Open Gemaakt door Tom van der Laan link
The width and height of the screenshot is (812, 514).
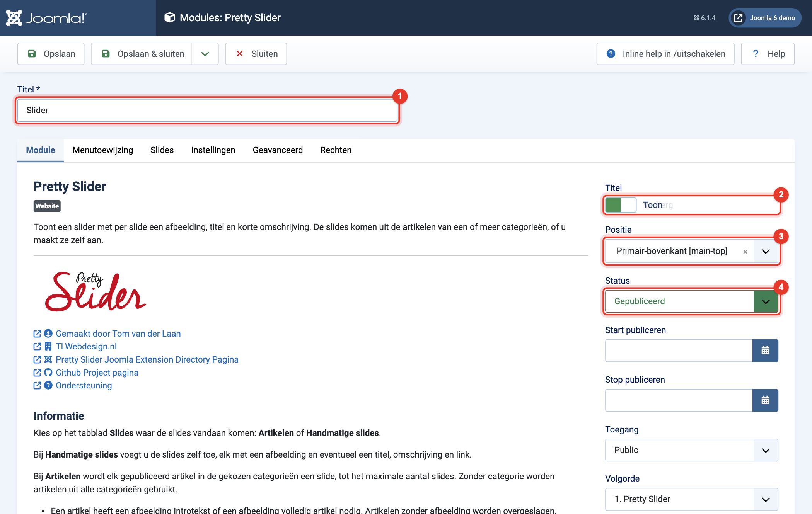click(118, 334)
